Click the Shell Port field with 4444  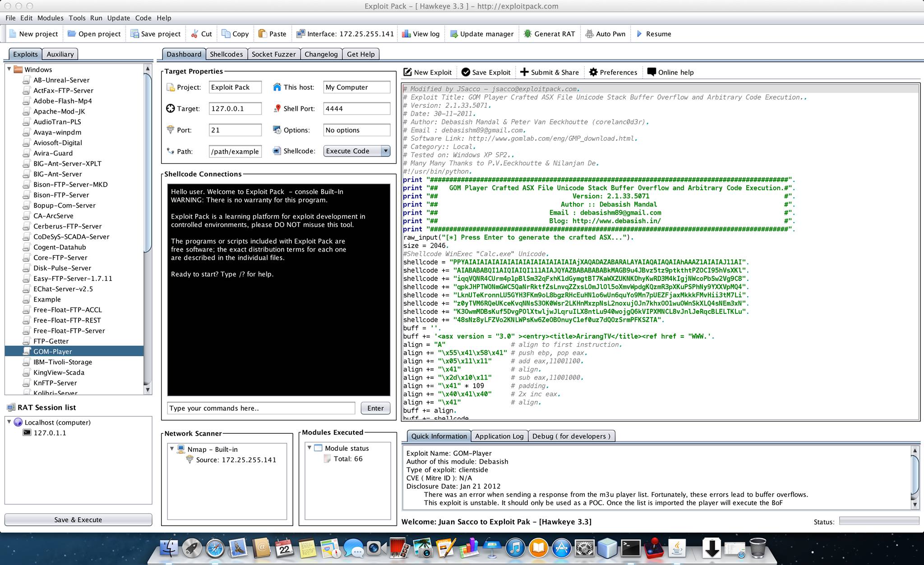coord(356,109)
